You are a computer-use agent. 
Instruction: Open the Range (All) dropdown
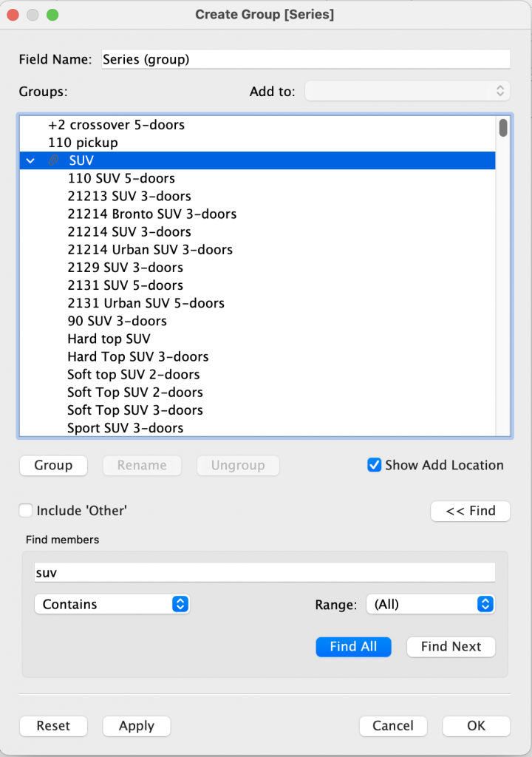(x=430, y=604)
